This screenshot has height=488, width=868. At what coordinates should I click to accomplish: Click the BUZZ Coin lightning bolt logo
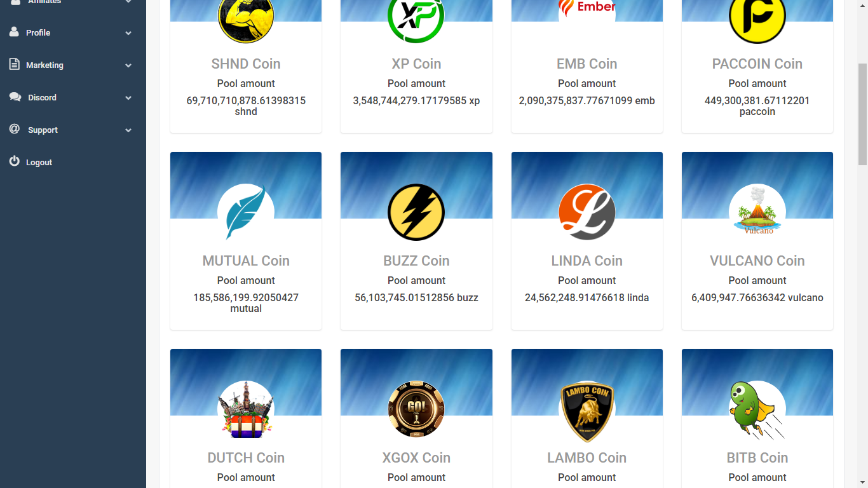point(416,212)
